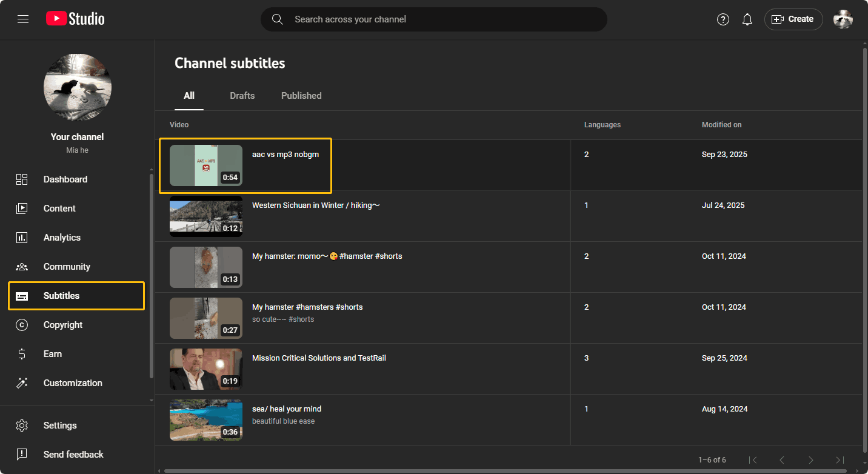This screenshot has height=474, width=868.
Task: Click the YouTube Studio logo
Action: click(x=75, y=19)
